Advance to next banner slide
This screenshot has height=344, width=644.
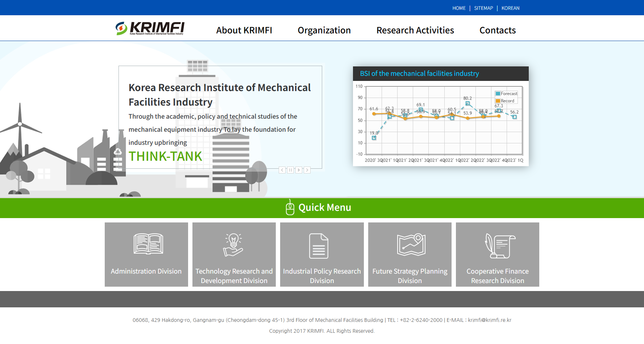click(307, 170)
